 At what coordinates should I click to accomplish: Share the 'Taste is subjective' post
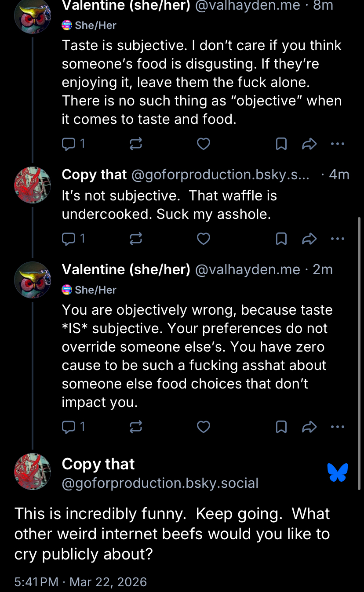[309, 144]
